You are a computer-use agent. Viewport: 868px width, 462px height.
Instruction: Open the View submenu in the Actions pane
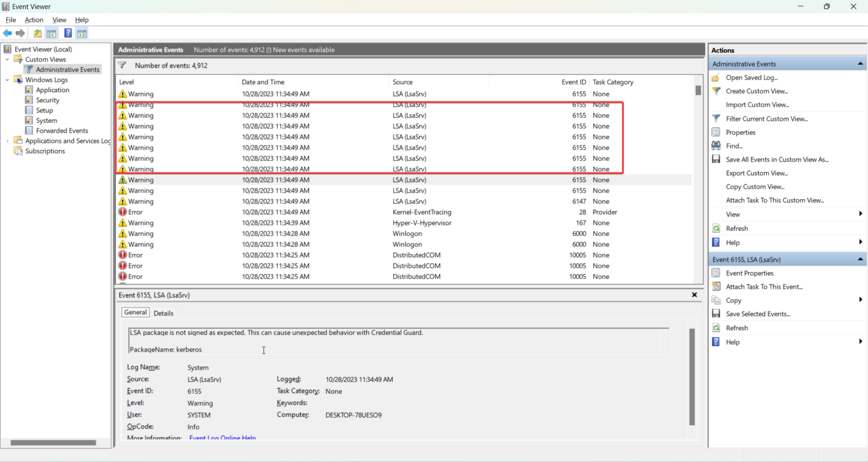pos(733,214)
